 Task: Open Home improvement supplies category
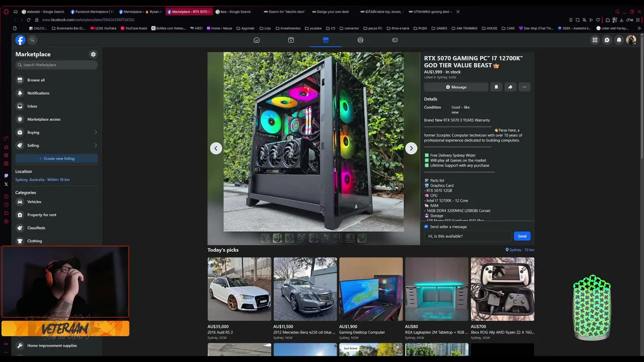coord(56,345)
